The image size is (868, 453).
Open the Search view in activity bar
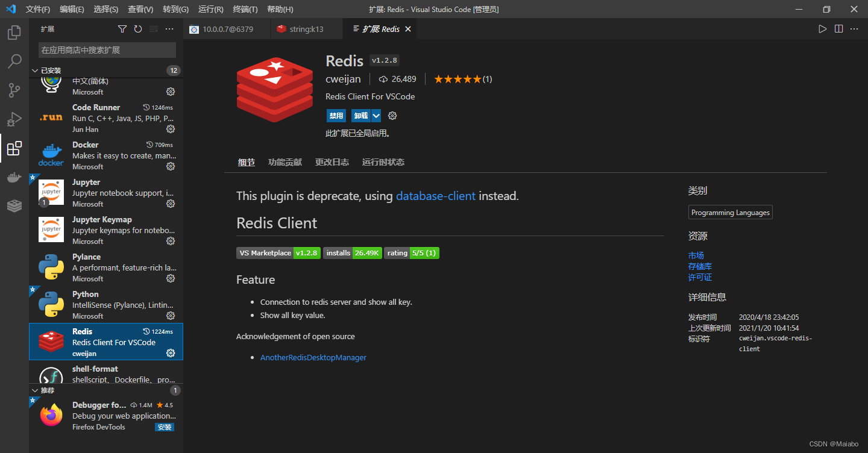(14, 61)
